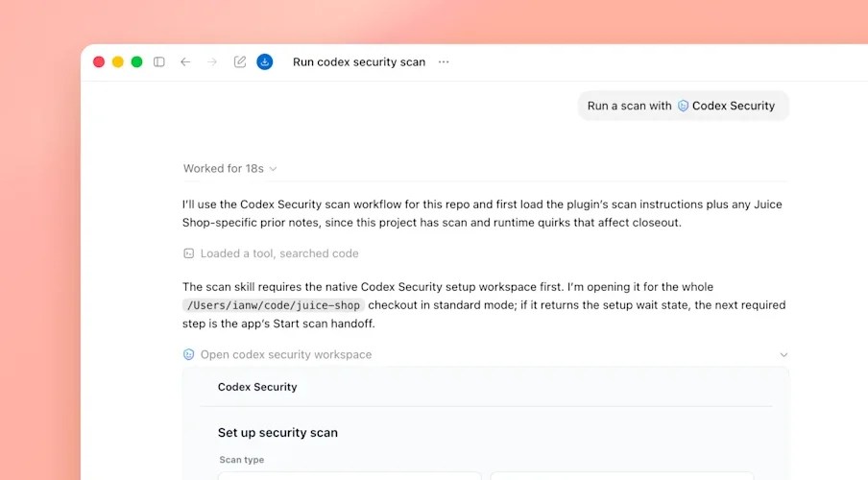Click the blue download update icon
Viewport: 868px width, 480px height.
265,62
